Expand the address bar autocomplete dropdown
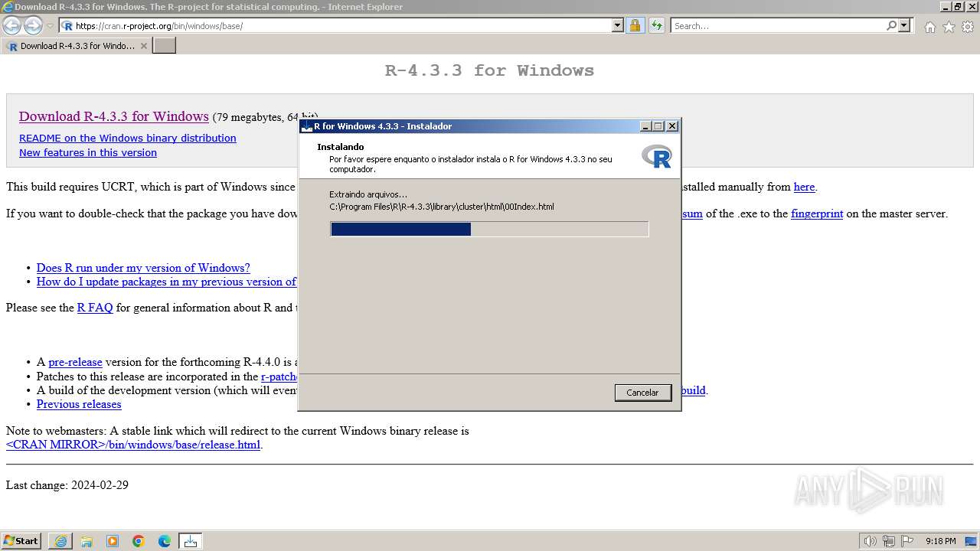Screen dimensions: 980x551 click(618, 25)
